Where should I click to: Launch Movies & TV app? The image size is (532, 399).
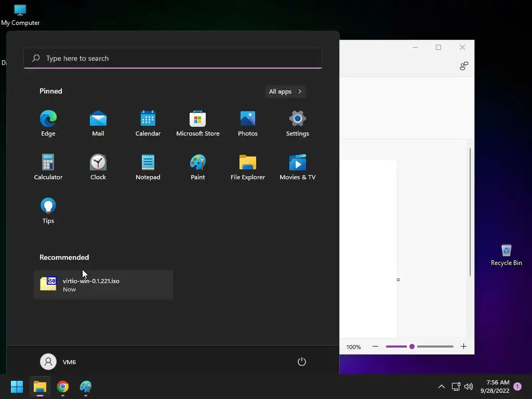pos(298,167)
